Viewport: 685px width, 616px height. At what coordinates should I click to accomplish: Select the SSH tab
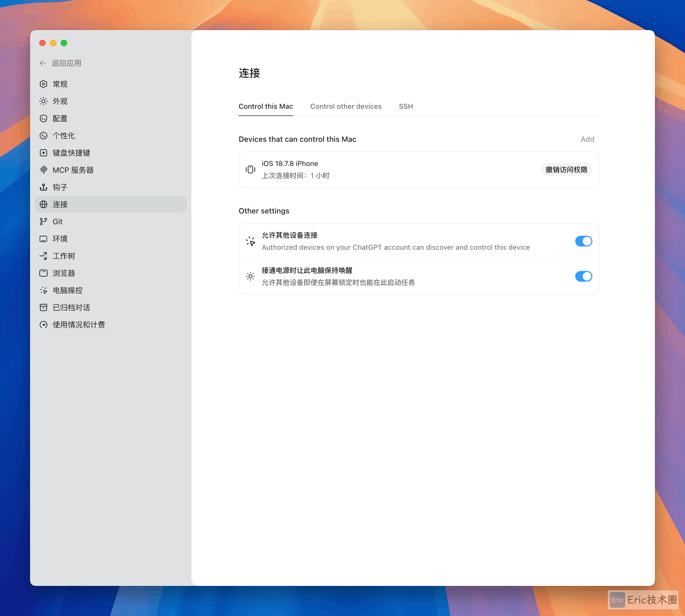(406, 107)
